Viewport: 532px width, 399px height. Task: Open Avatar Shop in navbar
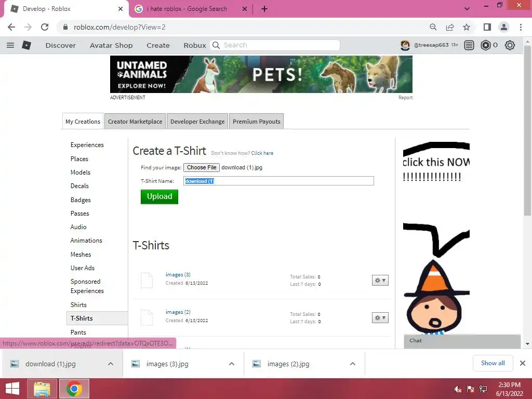(x=111, y=45)
